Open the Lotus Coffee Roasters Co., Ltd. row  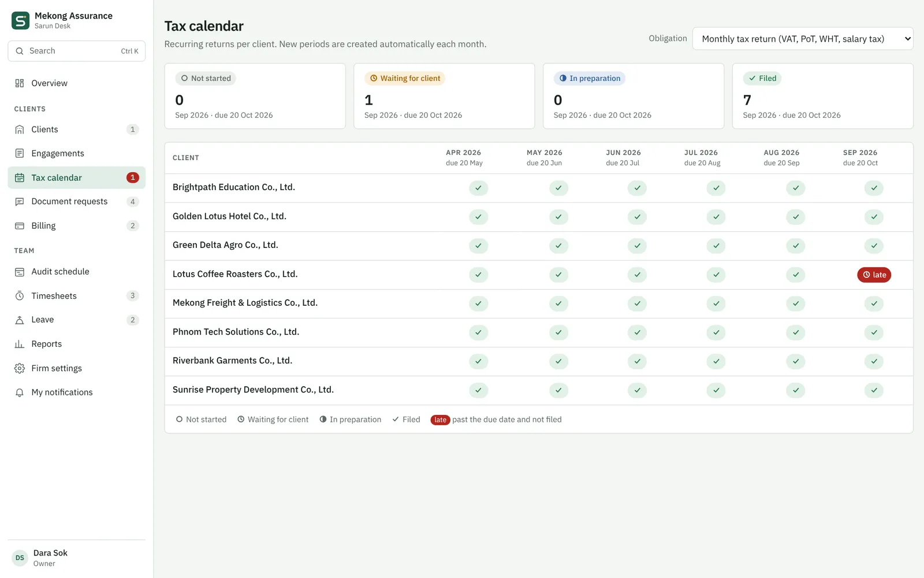[x=539, y=275]
